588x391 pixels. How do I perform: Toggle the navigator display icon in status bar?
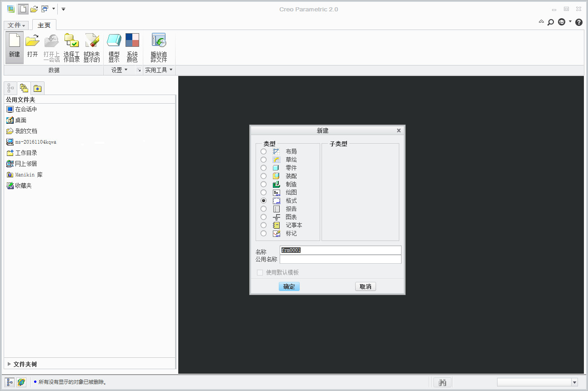click(10, 382)
